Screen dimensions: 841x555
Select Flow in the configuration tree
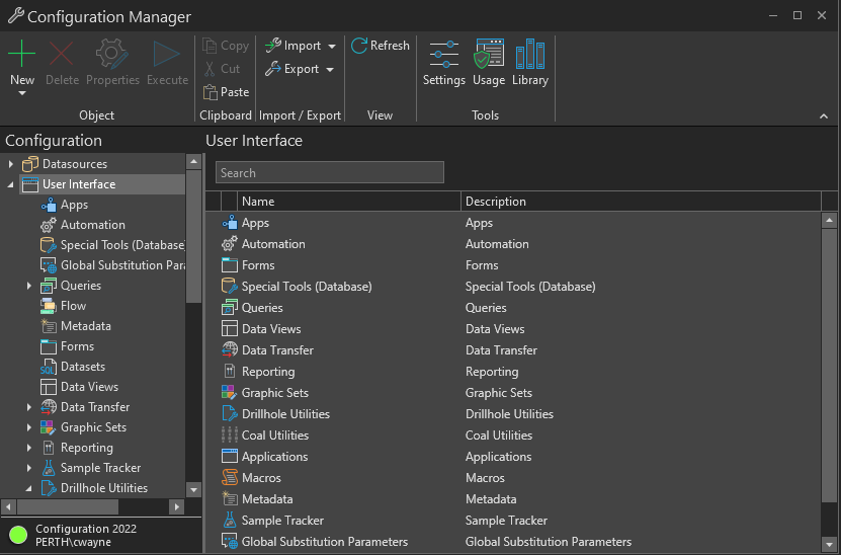73,306
